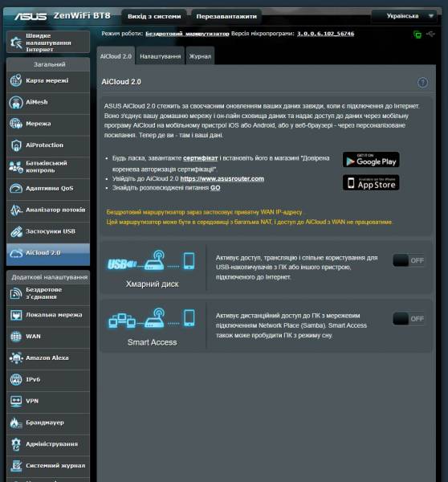This screenshot has height=482, width=448.
Task: Click the Адміністрування gear icon
Action: (x=16, y=444)
